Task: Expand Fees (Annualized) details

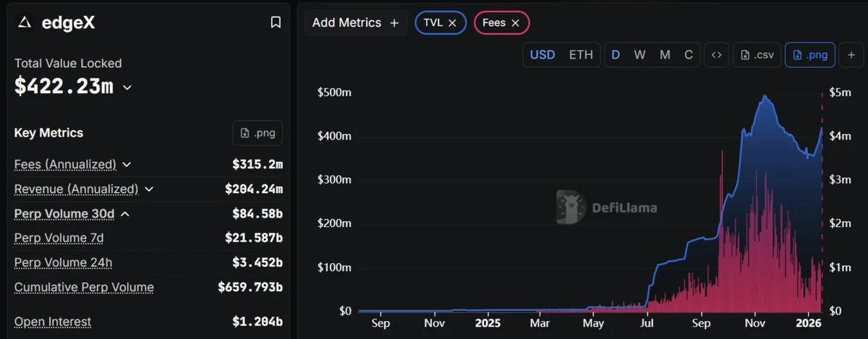Action: point(127,165)
